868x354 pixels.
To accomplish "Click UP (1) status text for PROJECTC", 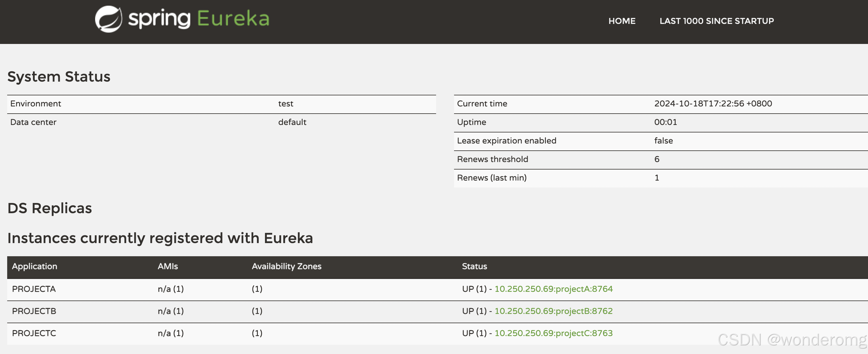I will 474,333.
